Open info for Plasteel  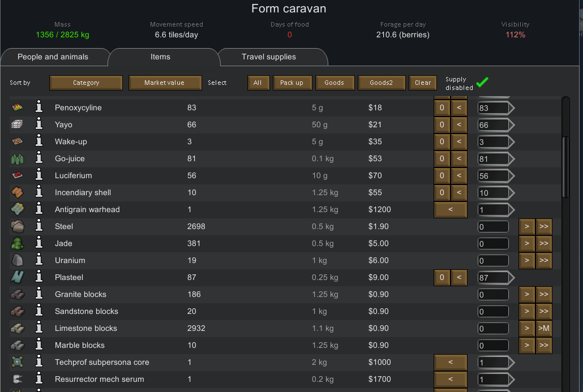pos(39,277)
